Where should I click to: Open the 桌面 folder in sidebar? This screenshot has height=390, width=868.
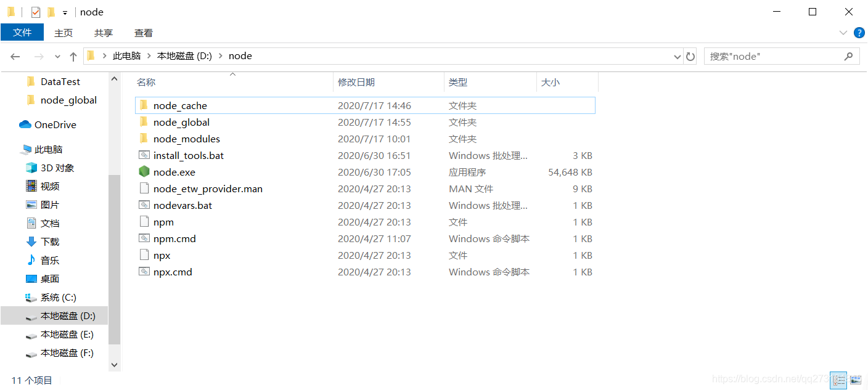tap(50, 278)
